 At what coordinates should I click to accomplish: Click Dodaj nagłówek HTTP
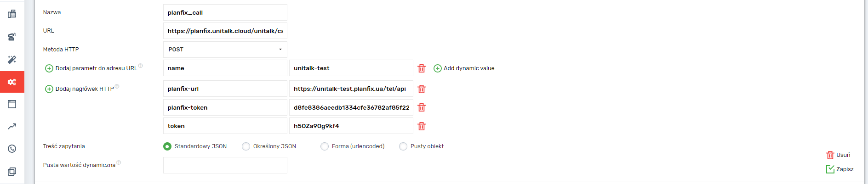tap(80, 89)
